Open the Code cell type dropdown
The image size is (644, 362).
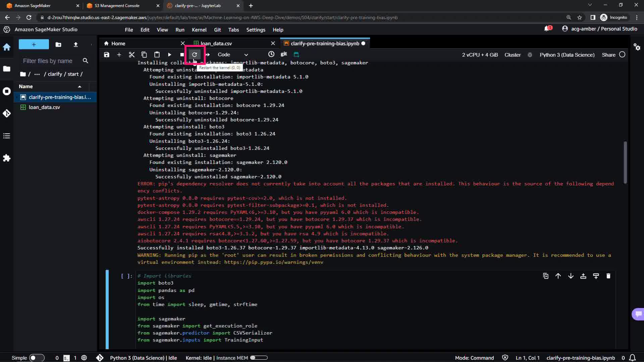[x=232, y=55]
